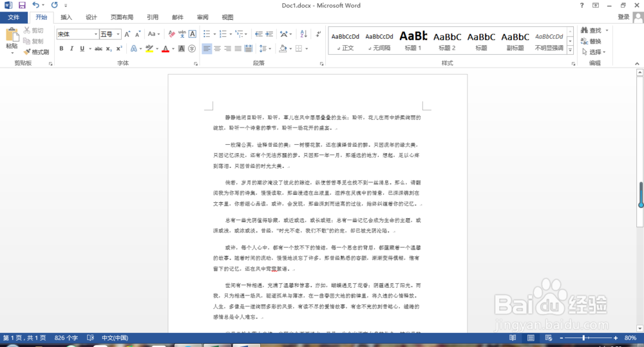Switch to the Insert (插入) tab
The image size is (644, 347).
click(x=66, y=17)
